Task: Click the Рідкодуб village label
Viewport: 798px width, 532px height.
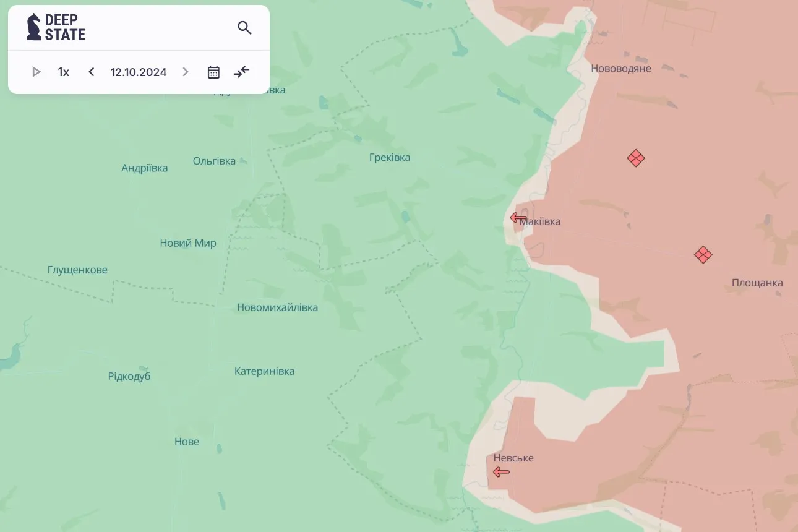Action: (x=129, y=377)
